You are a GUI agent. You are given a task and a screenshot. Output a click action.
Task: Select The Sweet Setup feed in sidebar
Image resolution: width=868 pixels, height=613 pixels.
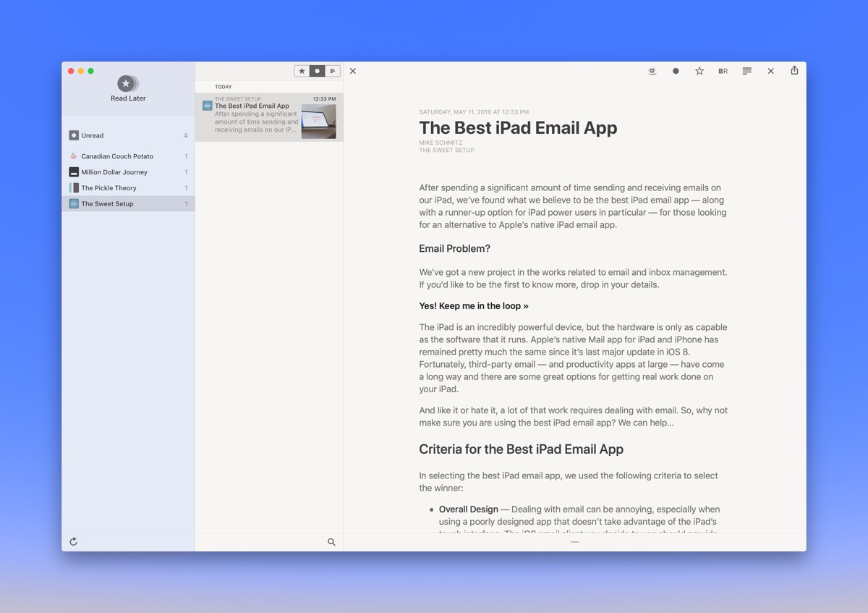pos(128,204)
